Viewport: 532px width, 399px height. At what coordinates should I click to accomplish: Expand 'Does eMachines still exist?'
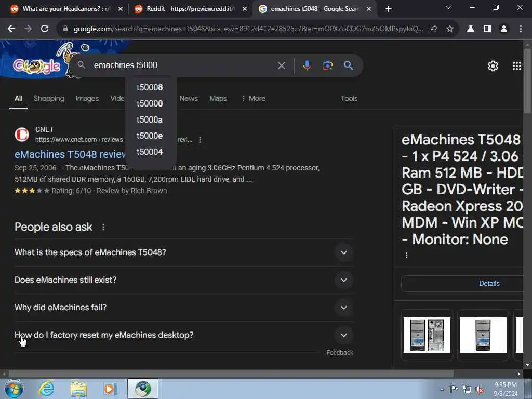183,280
